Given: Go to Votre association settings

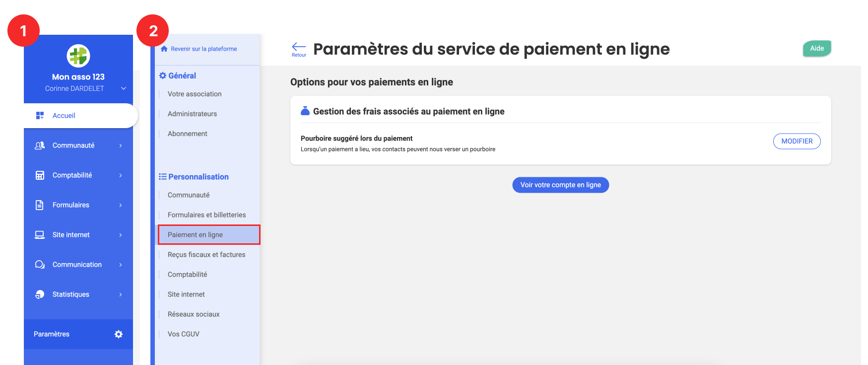Looking at the screenshot, I should [x=195, y=94].
